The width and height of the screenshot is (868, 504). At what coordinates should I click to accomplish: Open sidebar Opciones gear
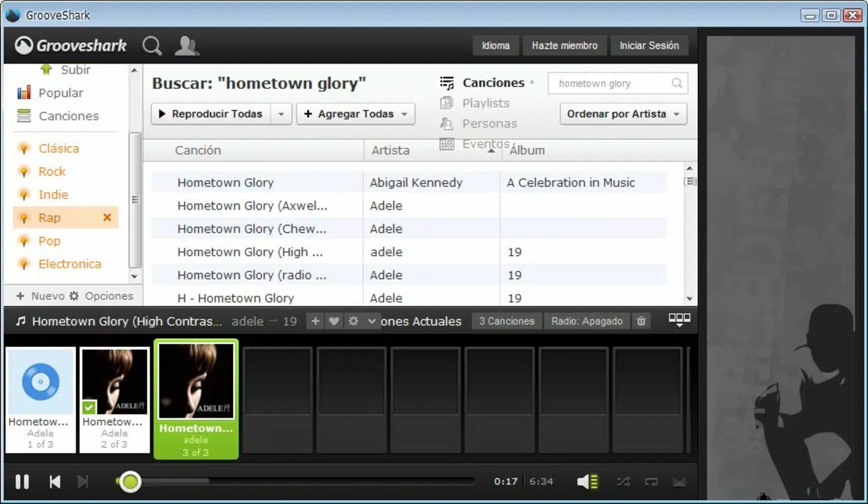(x=101, y=296)
